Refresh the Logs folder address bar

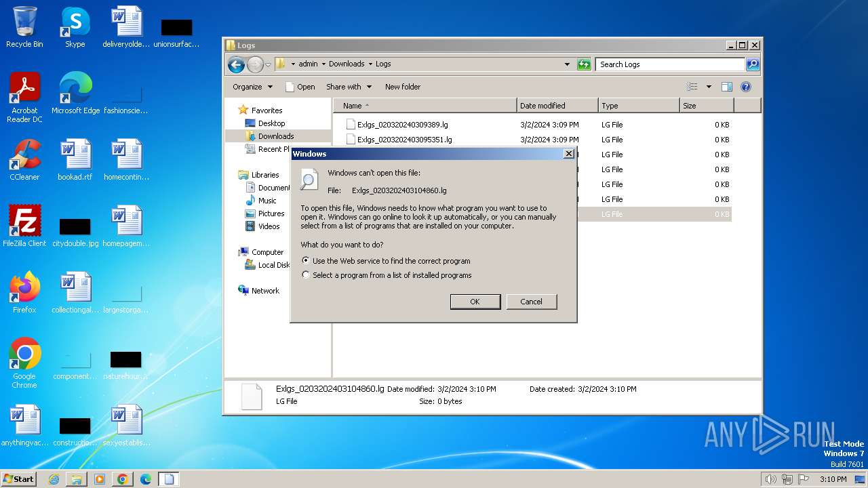coord(584,64)
